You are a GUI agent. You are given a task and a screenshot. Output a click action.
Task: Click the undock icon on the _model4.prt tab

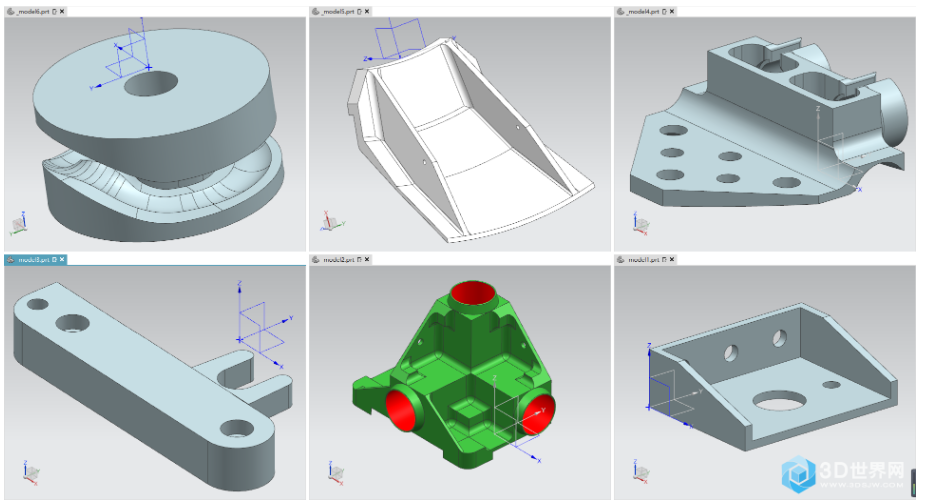tap(663, 10)
